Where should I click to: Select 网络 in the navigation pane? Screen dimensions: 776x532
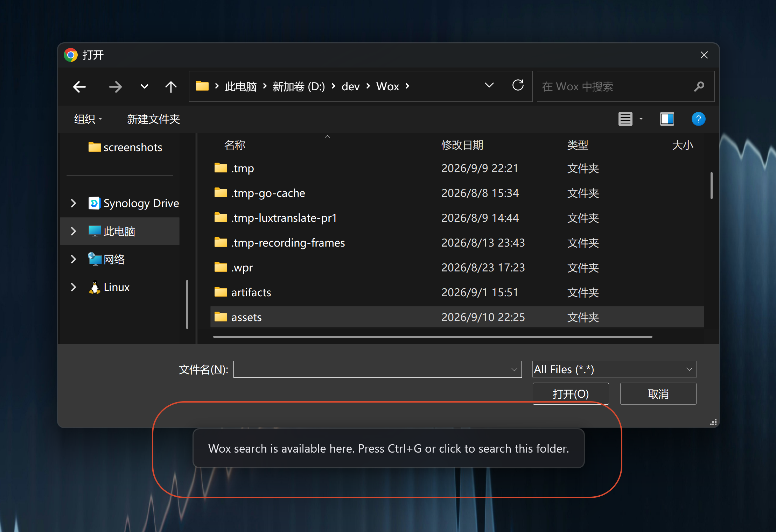106,259
